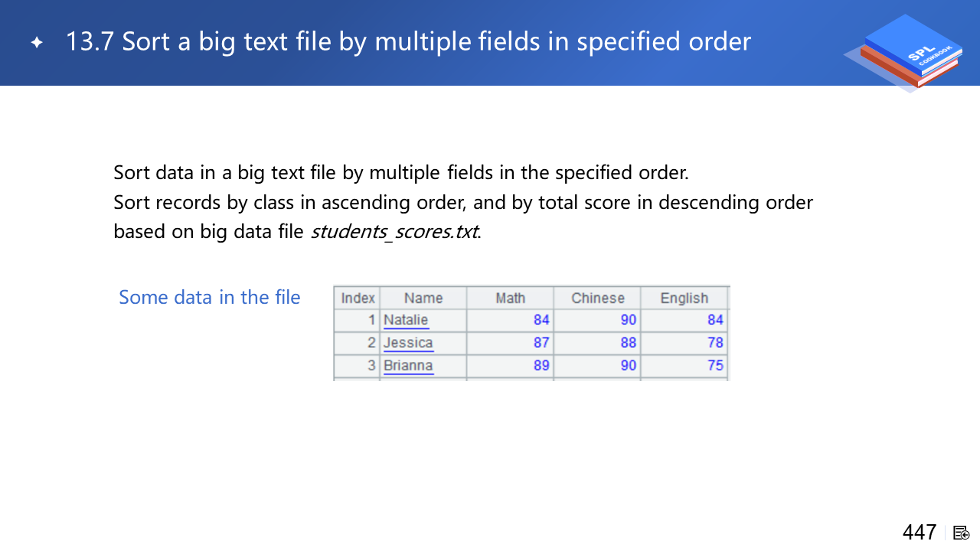Click the Brianna name link
Screen dimensions: 980x551
tap(408, 366)
